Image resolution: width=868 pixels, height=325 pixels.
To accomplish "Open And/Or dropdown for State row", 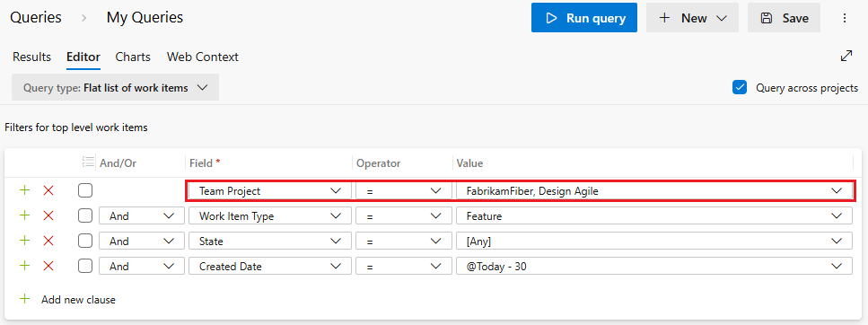I will [142, 242].
